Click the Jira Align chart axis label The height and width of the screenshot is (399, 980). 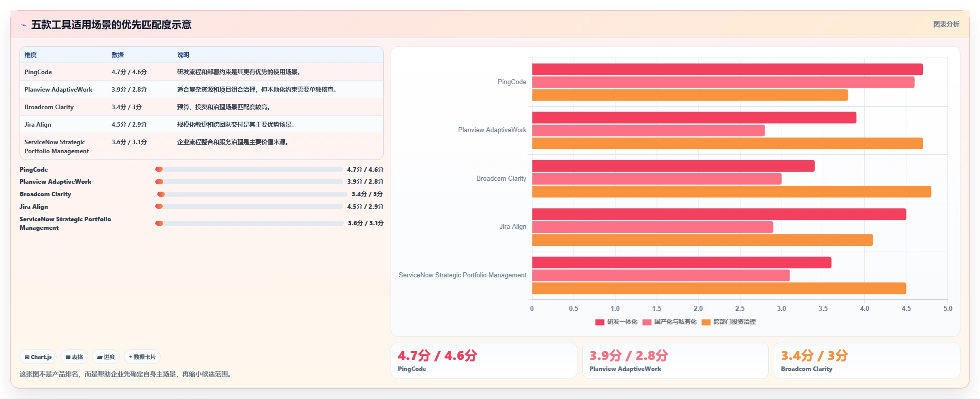513,227
